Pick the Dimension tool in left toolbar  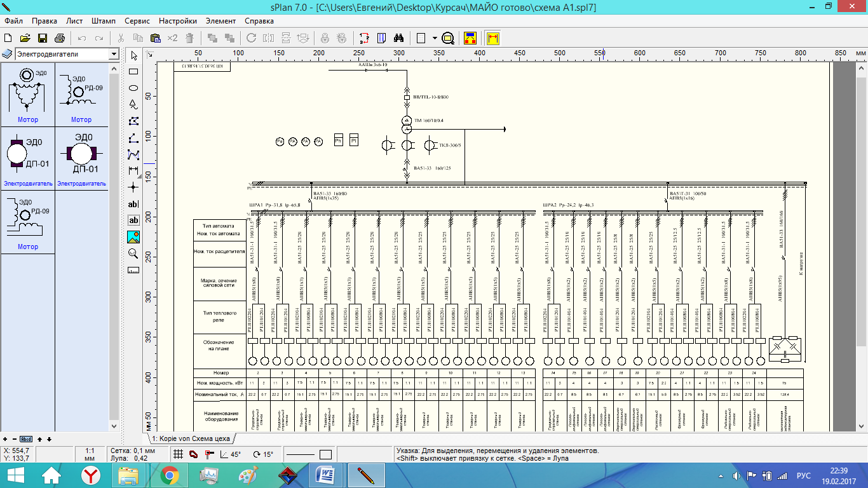133,170
